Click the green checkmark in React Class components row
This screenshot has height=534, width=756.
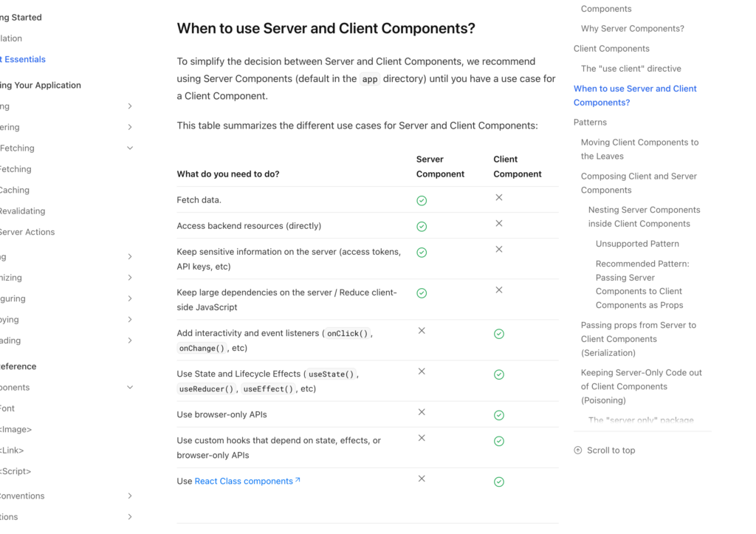point(498,482)
